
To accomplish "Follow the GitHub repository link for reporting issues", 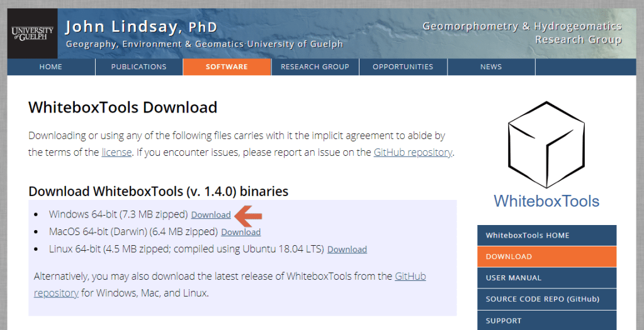I will (x=412, y=152).
